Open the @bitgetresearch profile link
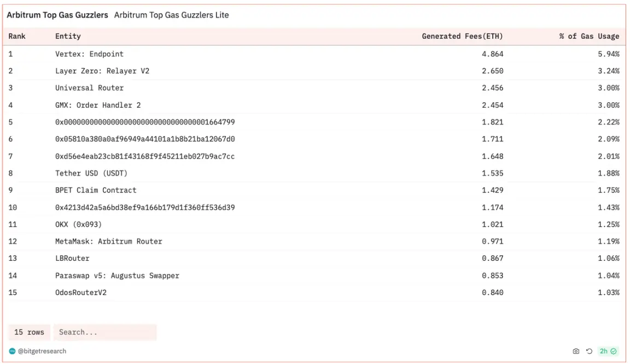 click(x=42, y=351)
